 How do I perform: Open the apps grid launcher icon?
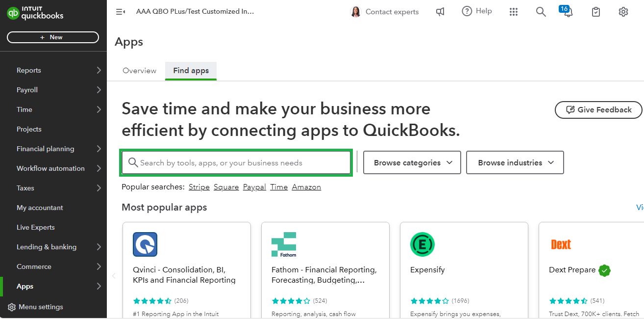tap(513, 12)
